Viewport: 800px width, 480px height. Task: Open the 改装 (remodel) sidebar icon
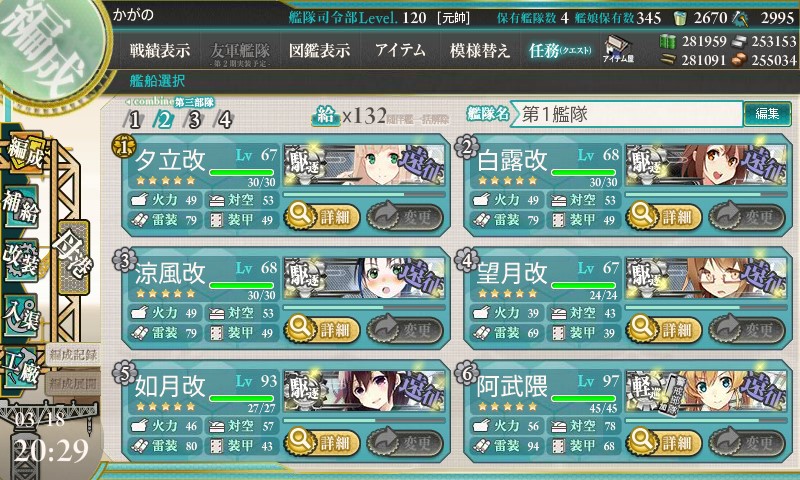tap(21, 260)
